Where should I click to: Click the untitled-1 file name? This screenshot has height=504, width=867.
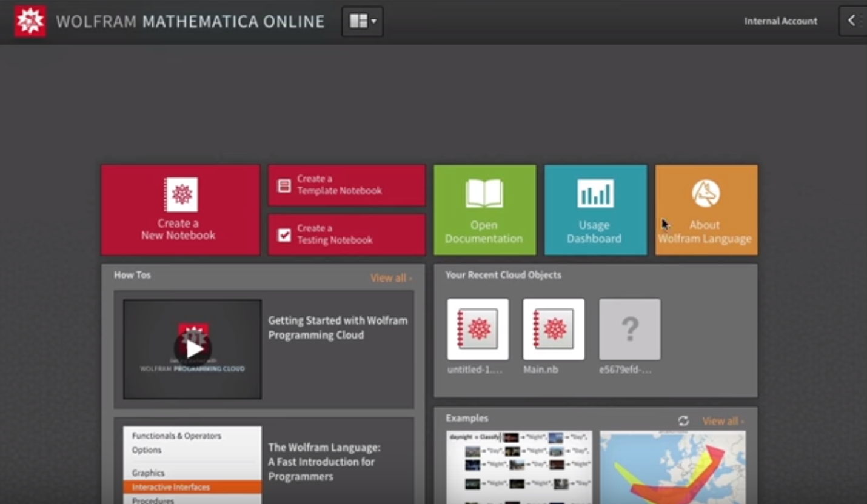tap(475, 370)
